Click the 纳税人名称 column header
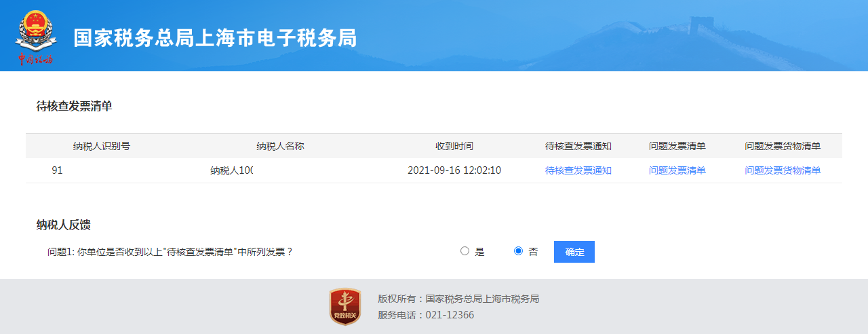868x334 pixels. tap(280, 146)
